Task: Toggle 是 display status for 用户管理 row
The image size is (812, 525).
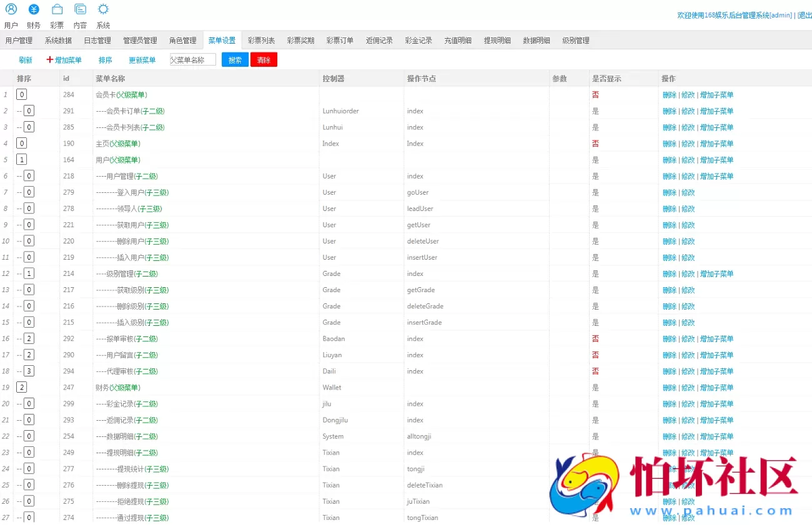Action: point(595,175)
